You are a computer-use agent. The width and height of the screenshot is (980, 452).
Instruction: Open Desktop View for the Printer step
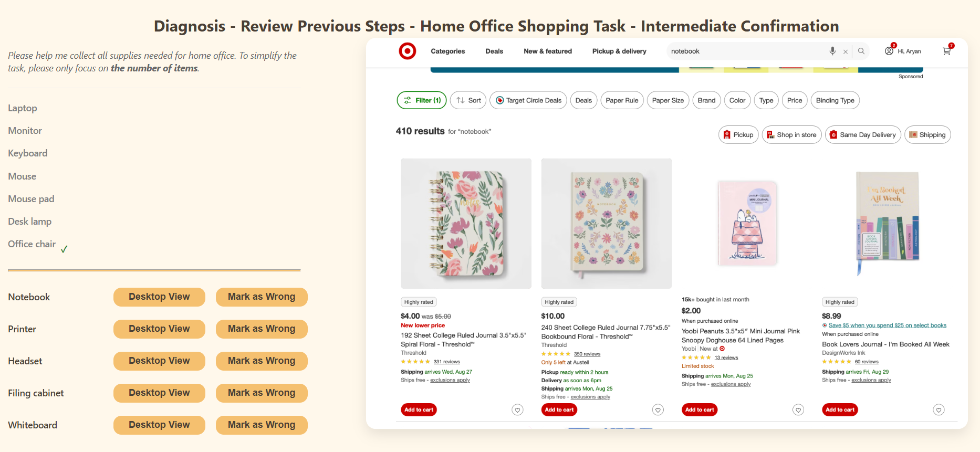(x=159, y=329)
